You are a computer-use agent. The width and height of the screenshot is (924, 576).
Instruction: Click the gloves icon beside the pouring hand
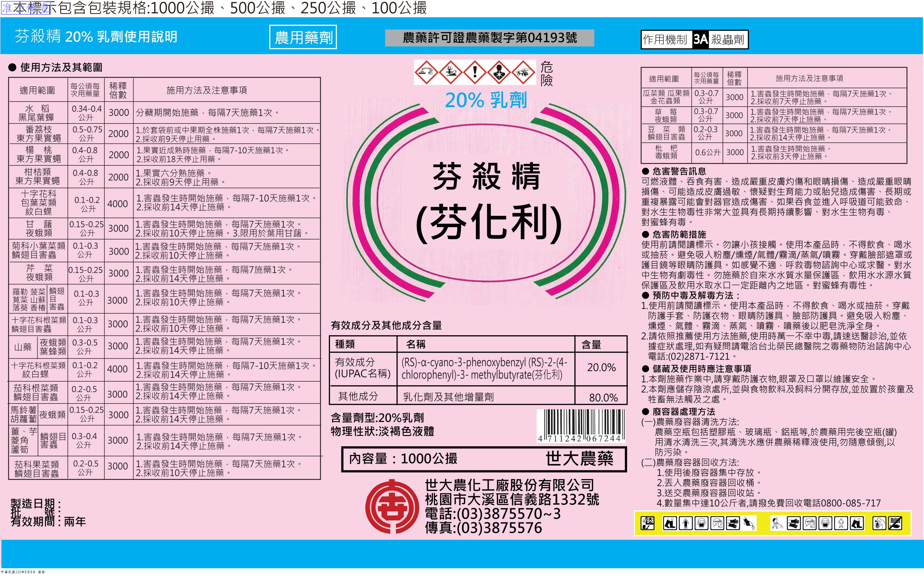(x=733, y=523)
